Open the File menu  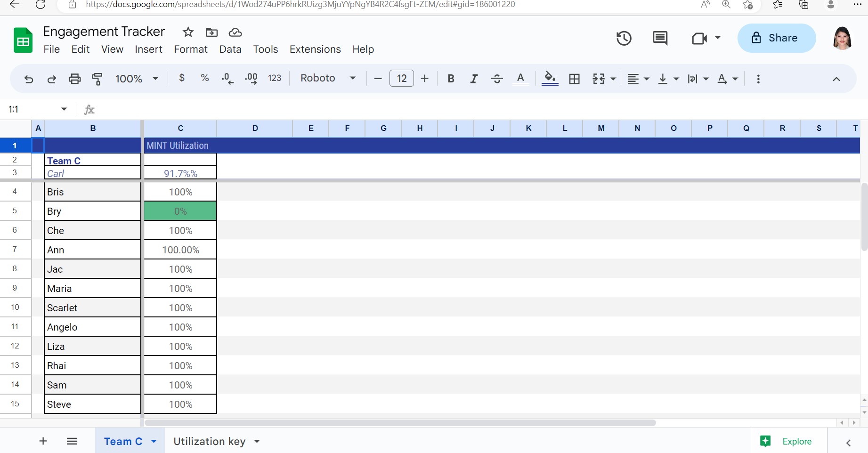point(52,49)
